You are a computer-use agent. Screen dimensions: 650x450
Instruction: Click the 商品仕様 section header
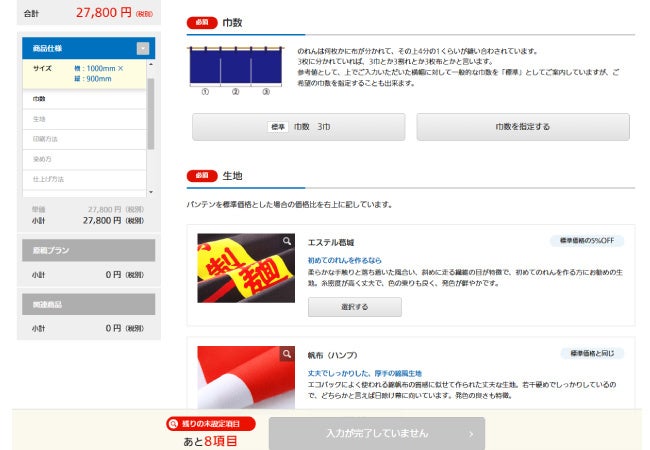point(89,48)
